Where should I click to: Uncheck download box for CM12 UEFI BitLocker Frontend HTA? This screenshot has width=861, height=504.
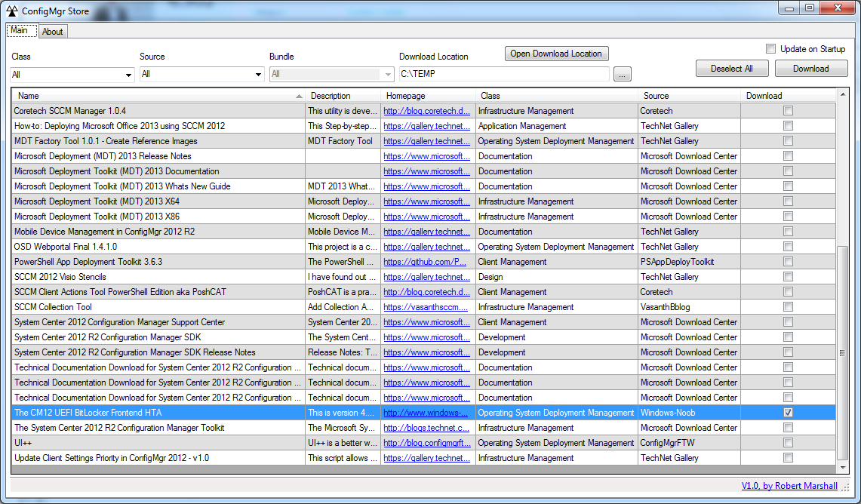(x=788, y=412)
